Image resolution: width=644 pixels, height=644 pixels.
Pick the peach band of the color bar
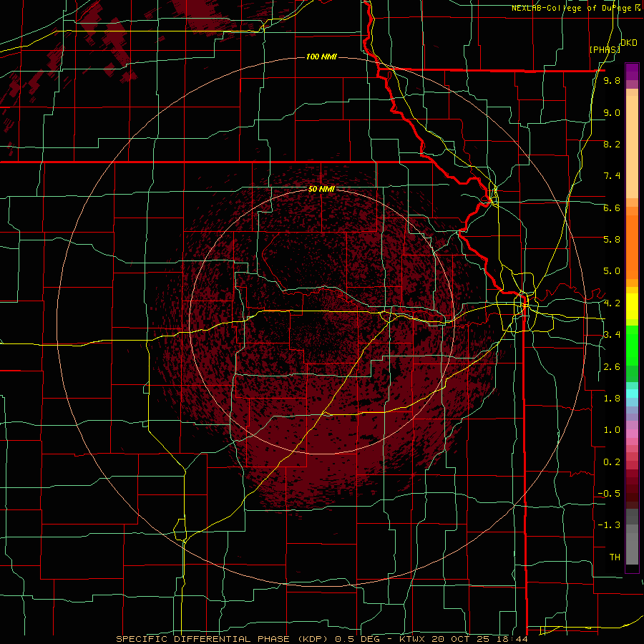(x=632, y=144)
